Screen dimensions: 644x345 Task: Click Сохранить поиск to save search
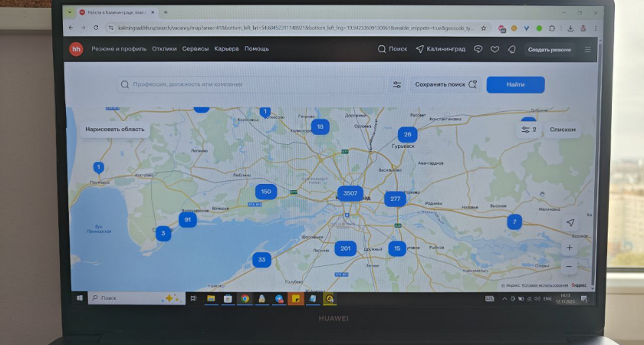point(445,84)
